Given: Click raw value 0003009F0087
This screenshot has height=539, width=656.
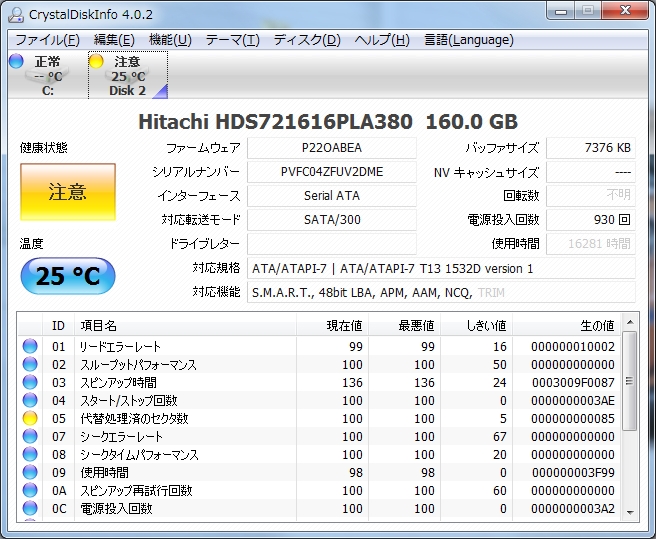Looking at the screenshot, I should coord(573,382).
